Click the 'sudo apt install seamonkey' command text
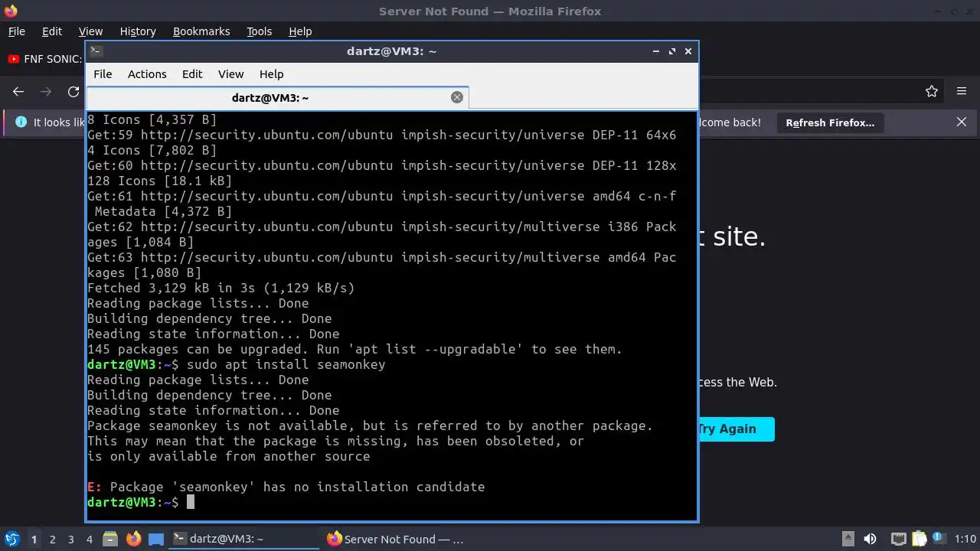This screenshot has width=980, height=551. [286, 364]
